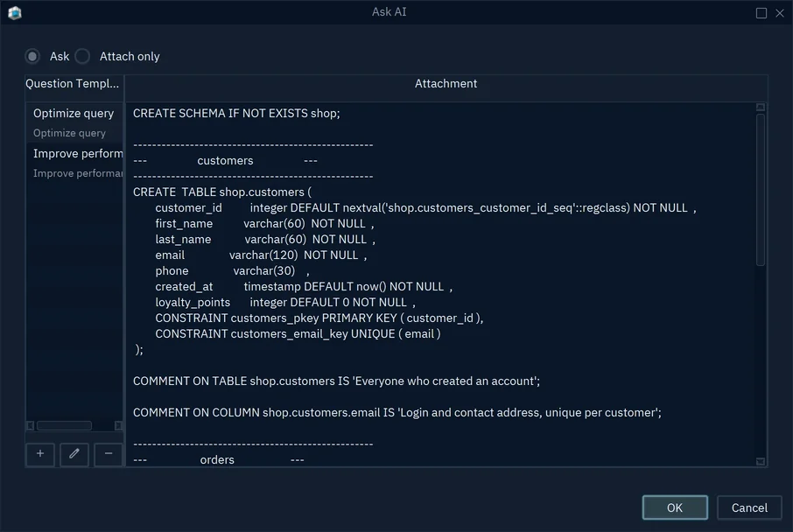The width and height of the screenshot is (793, 532).
Task: Click the gray Improve performance description text
Action: coord(78,173)
